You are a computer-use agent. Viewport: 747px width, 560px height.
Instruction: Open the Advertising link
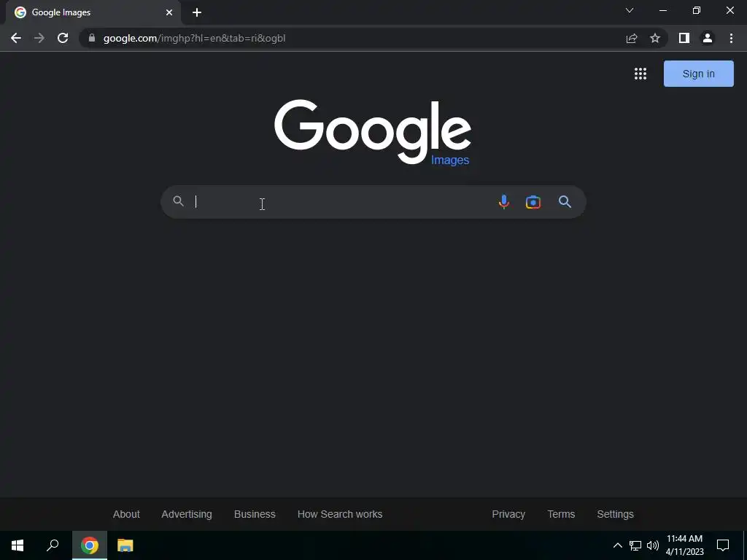pos(187,514)
